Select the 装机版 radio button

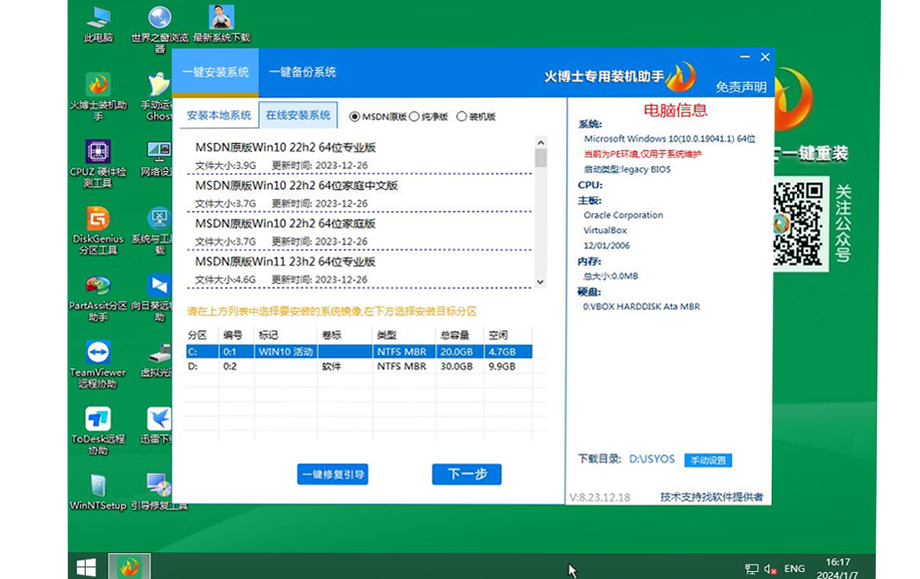click(x=461, y=116)
